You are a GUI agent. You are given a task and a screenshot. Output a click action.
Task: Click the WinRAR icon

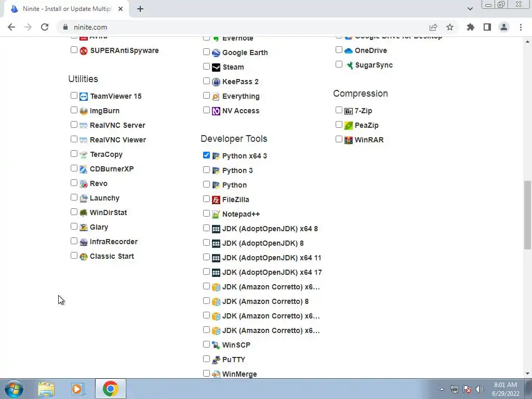point(349,140)
